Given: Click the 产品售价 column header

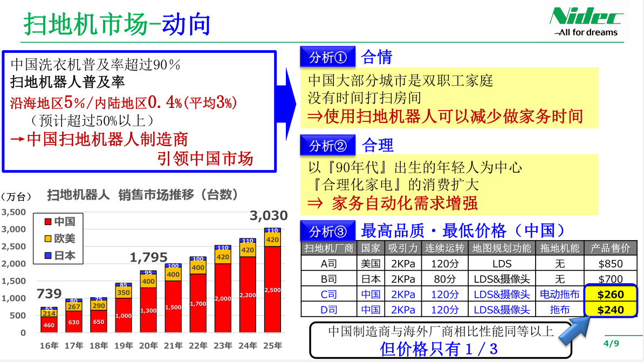Looking at the screenshot, I should [x=611, y=248].
